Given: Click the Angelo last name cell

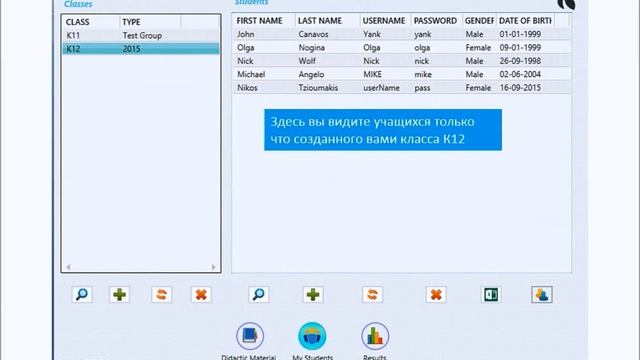Looking at the screenshot, I should pyautogui.click(x=311, y=74).
